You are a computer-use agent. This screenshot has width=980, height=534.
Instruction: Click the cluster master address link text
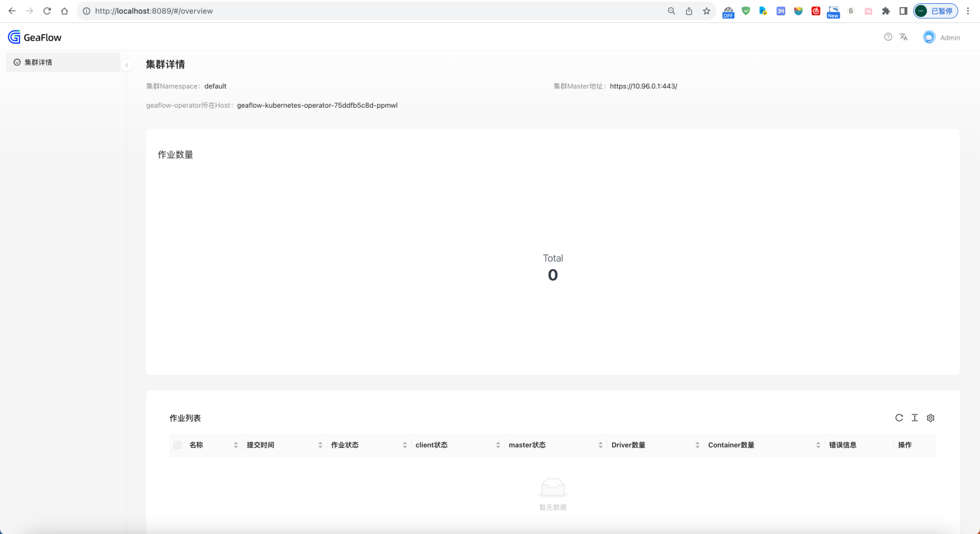pos(643,86)
